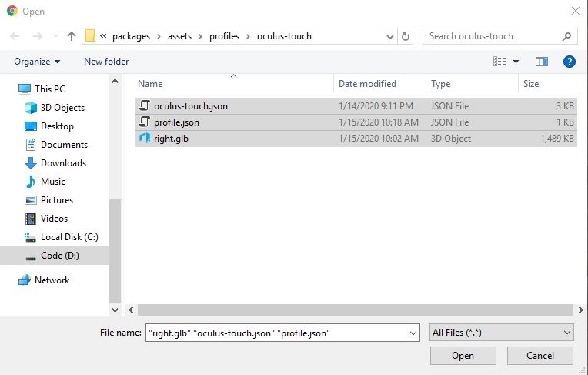The height and width of the screenshot is (375, 588).
Task: Open Videos in the sidebar
Action: click(x=54, y=219)
